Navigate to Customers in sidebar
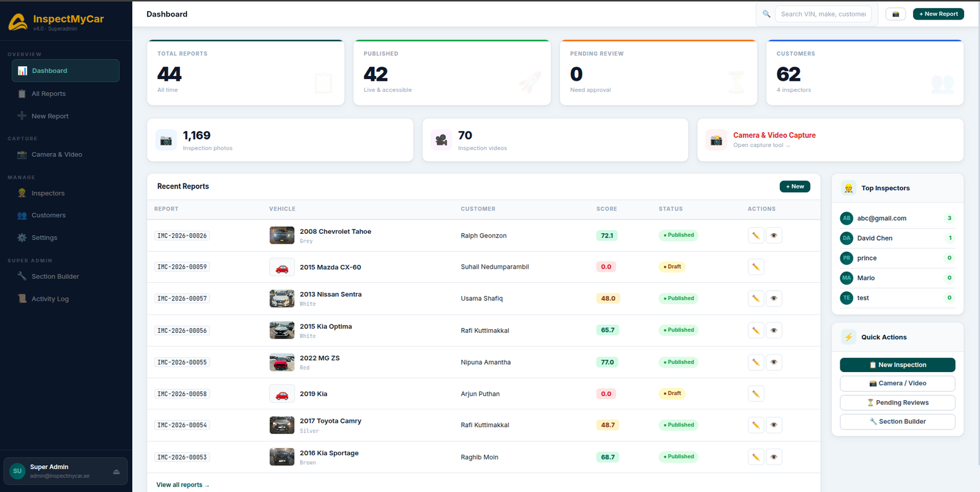 tap(66, 215)
